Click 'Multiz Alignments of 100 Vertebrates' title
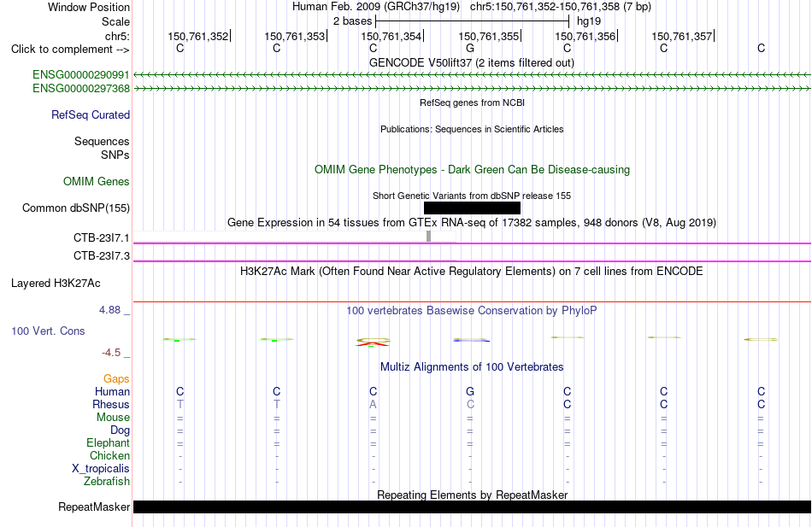This screenshot has height=527, width=812. coord(472,367)
